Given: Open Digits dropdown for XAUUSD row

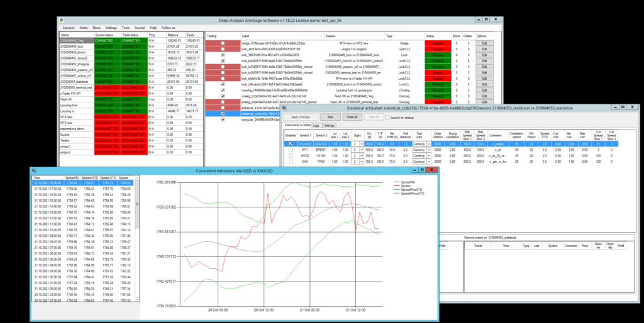Looking at the screenshot, I should click(x=362, y=144).
